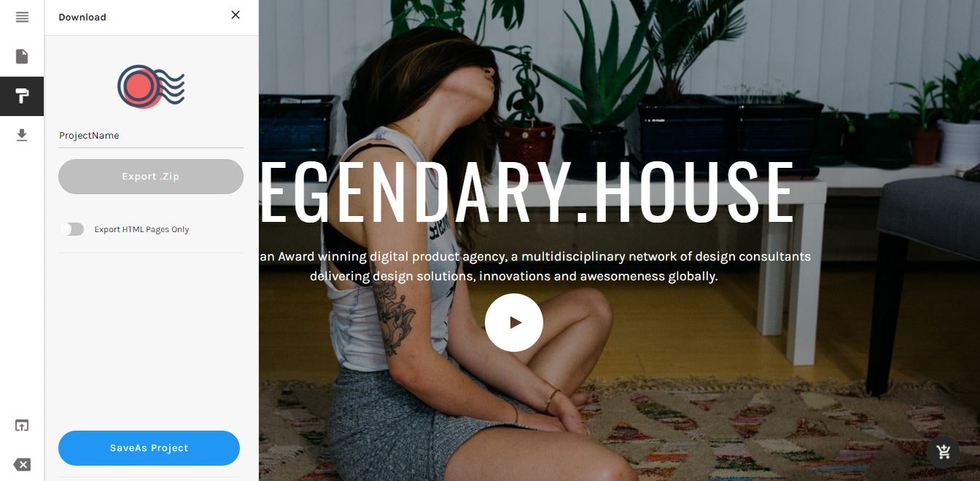
Task: Click the Download panel title
Action: pos(82,18)
